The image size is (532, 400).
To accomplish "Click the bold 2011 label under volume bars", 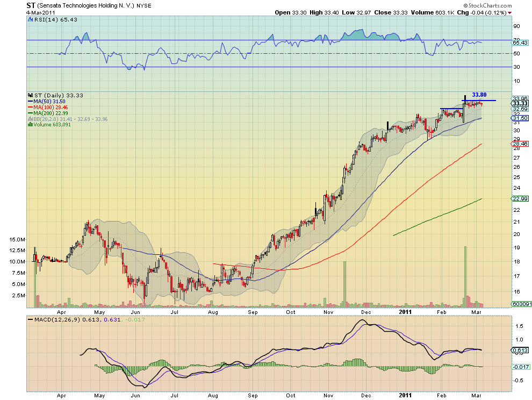I will [x=405, y=312].
